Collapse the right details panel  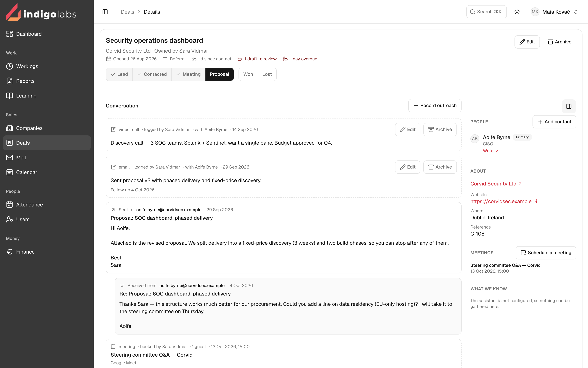coord(569,106)
